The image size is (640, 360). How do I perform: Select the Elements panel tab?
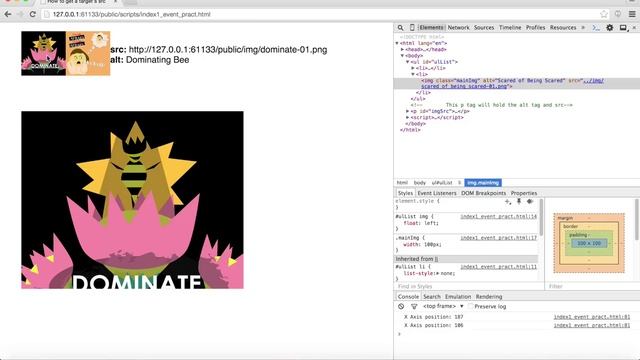[431, 27]
